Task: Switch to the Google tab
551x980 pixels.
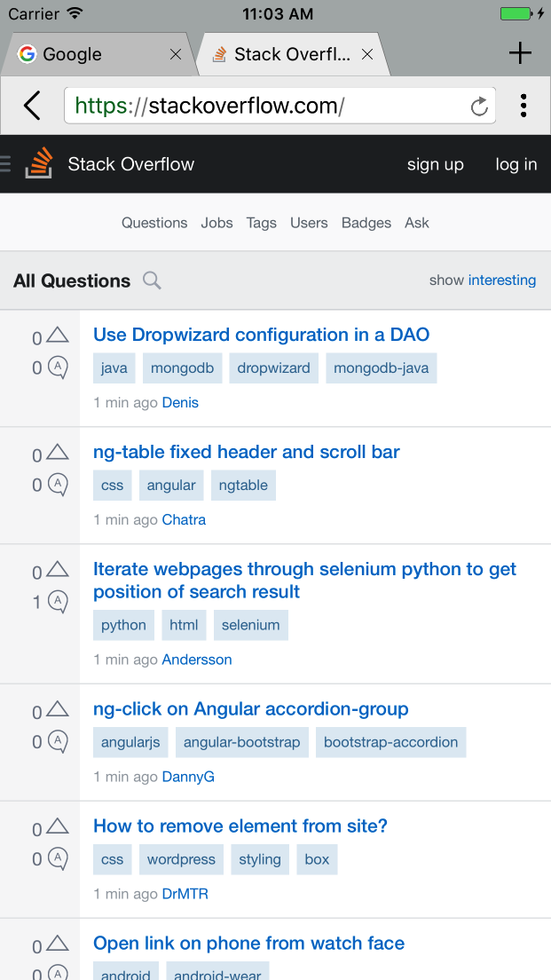Action: point(73,54)
